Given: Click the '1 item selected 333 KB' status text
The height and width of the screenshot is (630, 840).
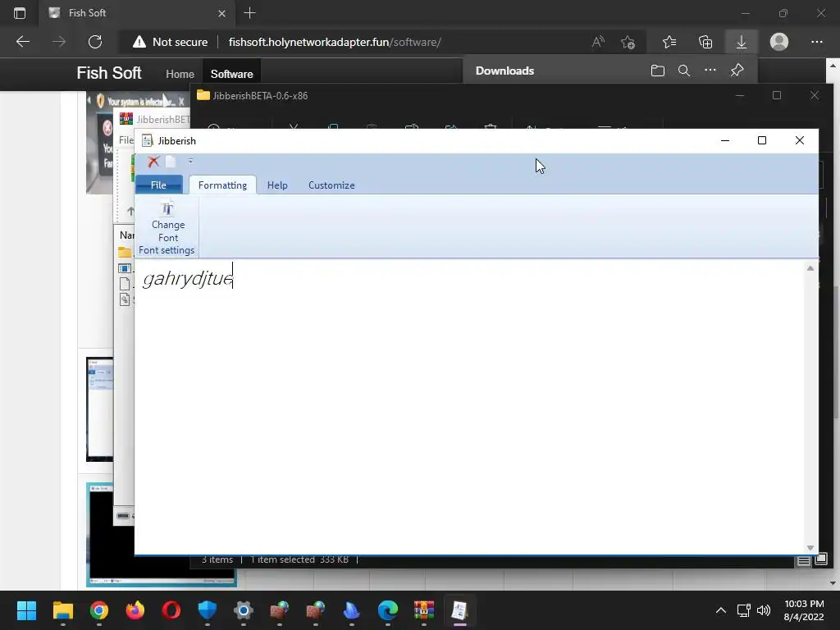Looking at the screenshot, I should coord(299,559).
